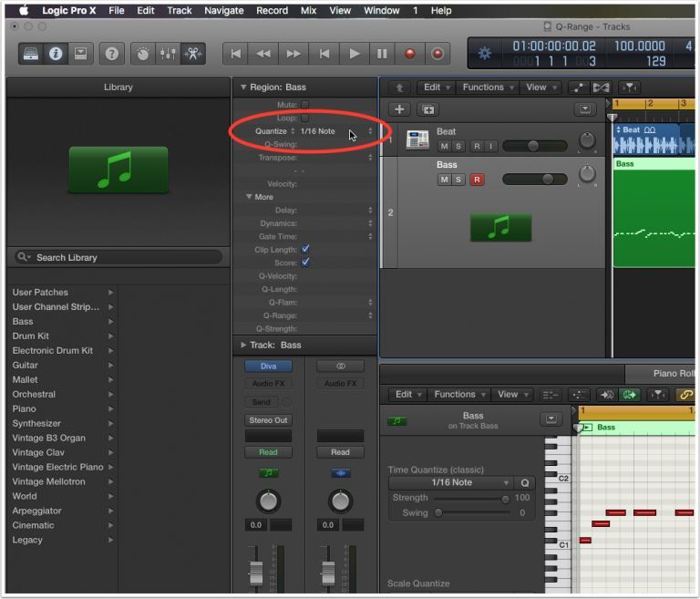Open the File menu
The width and height of the screenshot is (700, 599).
(x=117, y=10)
